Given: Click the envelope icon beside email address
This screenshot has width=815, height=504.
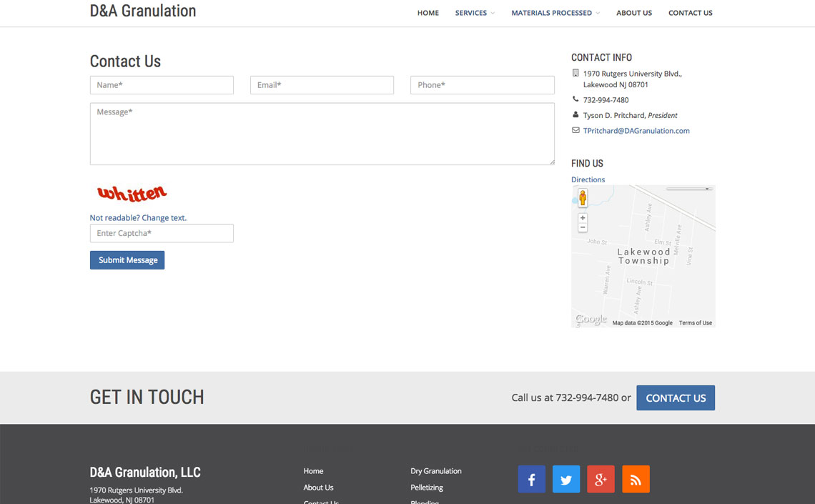Looking at the screenshot, I should pos(576,130).
